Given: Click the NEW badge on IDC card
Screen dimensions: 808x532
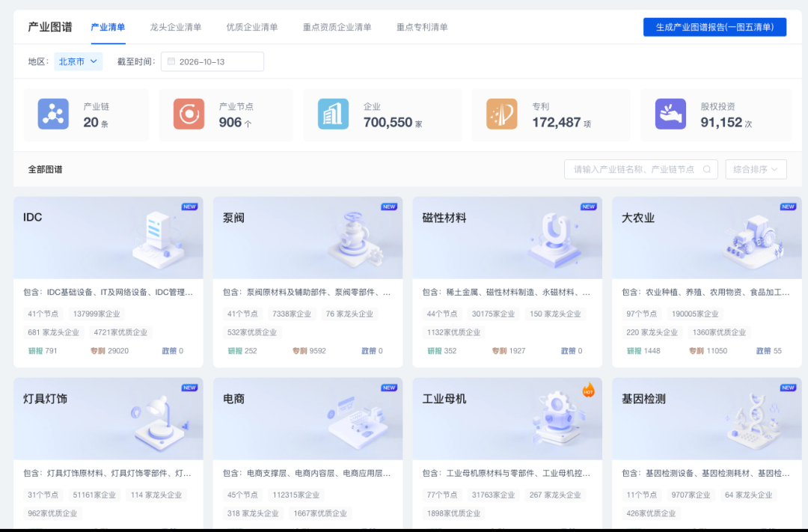Looking at the screenshot, I should coord(189,207).
